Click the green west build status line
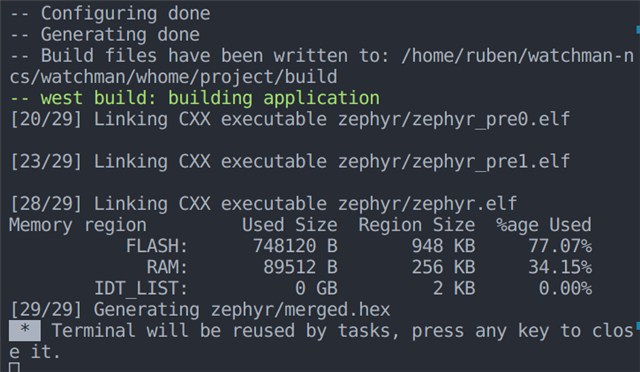 click(x=195, y=98)
